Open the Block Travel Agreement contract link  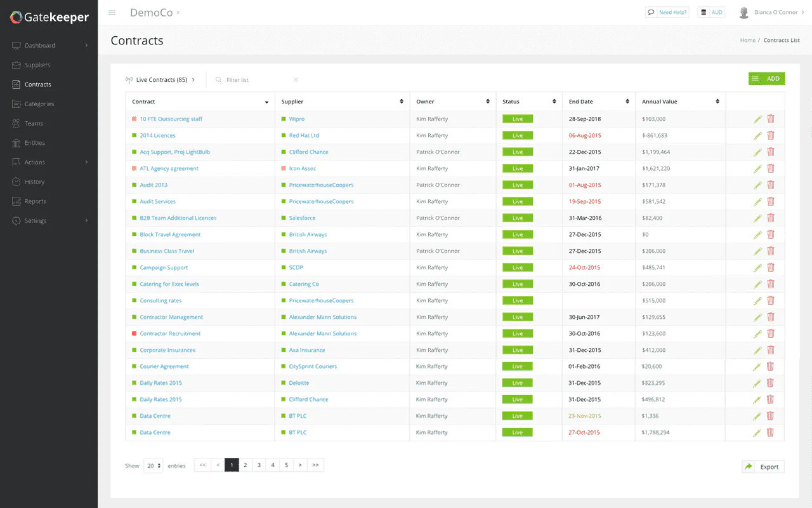pos(170,234)
